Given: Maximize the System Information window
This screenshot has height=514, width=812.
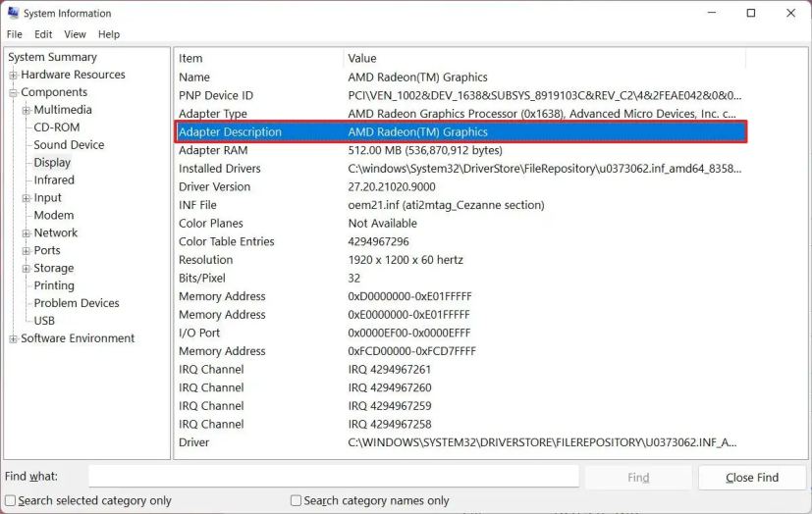Looking at the screenshot, I should click(751, 13).
